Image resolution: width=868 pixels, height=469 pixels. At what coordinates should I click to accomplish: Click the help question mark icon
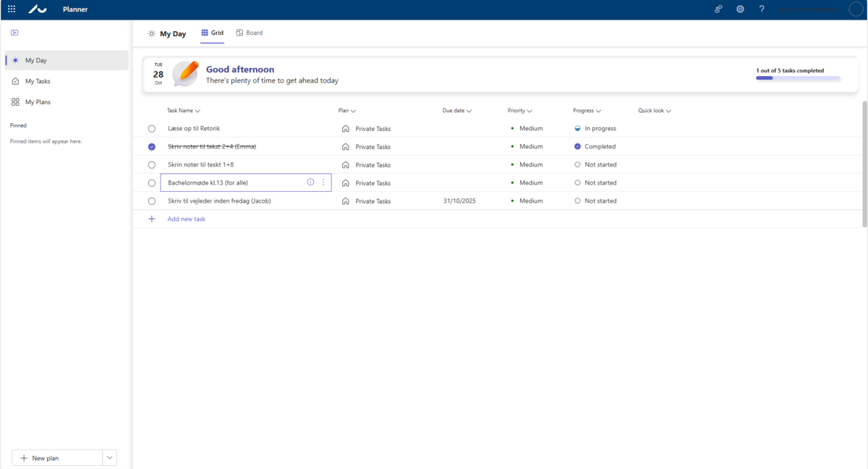click(762, 9)
